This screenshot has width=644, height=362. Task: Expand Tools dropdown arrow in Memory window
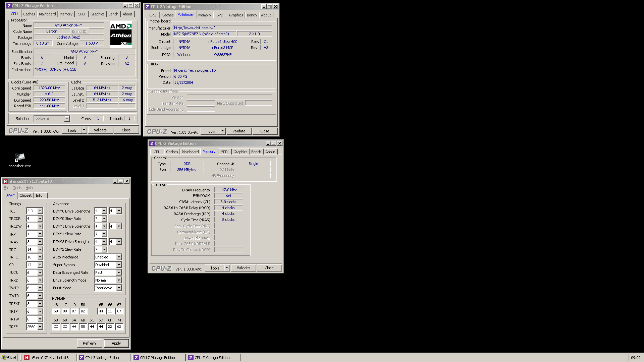227,268
